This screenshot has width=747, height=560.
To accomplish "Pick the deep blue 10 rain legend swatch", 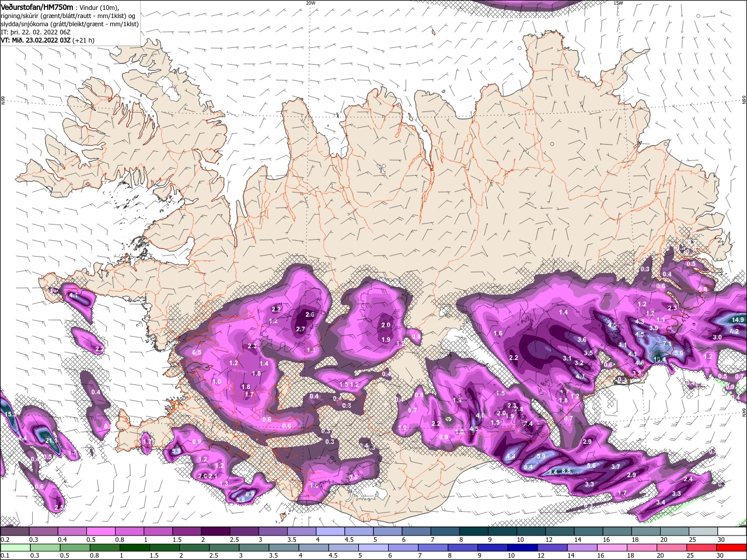I will pyautogui.click(x=523, y=548).
